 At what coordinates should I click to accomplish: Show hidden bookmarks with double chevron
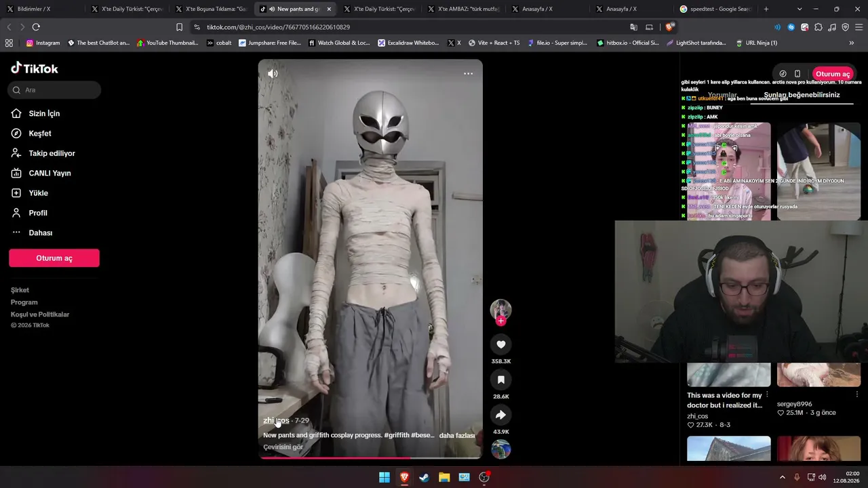pos(852,43)
